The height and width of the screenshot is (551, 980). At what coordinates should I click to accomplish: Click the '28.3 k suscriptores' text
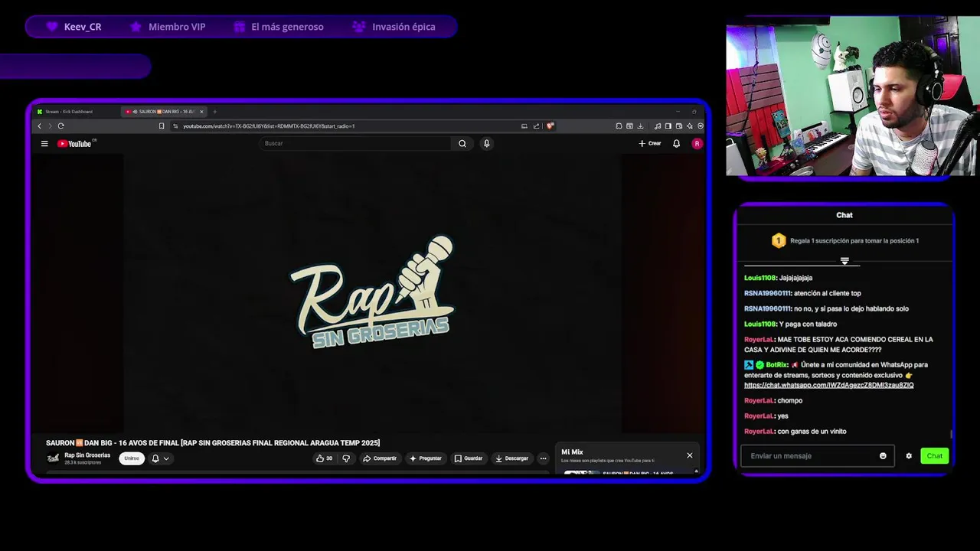pyautogui.click(x=83, y=463)
